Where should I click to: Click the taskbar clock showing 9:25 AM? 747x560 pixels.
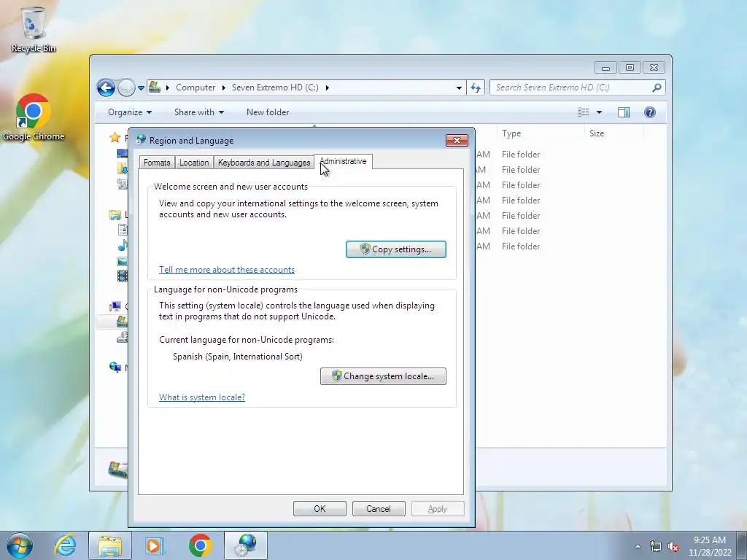(x=710, y=546)
